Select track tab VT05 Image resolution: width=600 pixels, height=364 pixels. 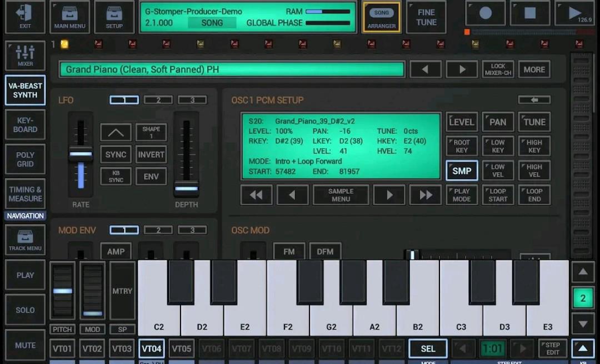(x=180, y=348)
